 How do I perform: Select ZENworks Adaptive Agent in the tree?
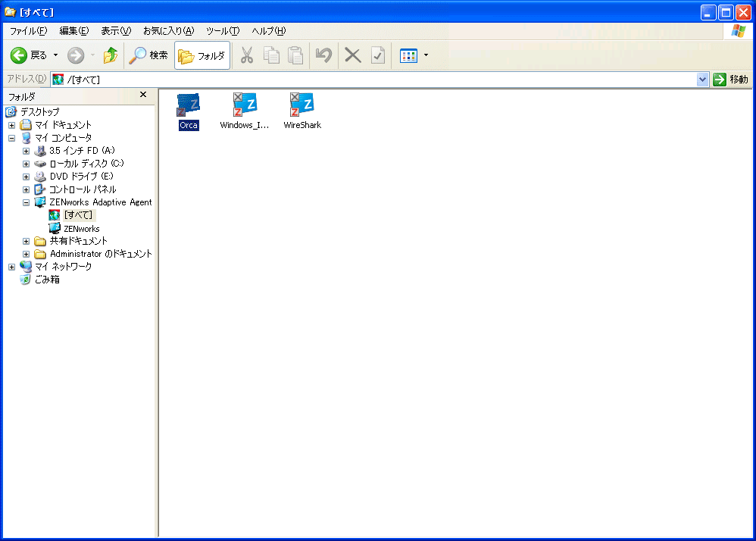(x=100, y=202)
